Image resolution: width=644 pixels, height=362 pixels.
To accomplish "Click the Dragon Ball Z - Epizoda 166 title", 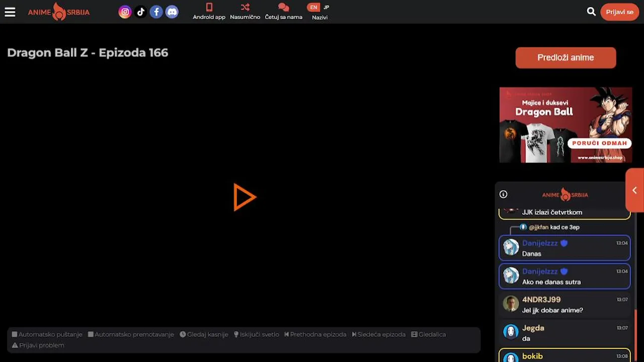I will [88, 53].
